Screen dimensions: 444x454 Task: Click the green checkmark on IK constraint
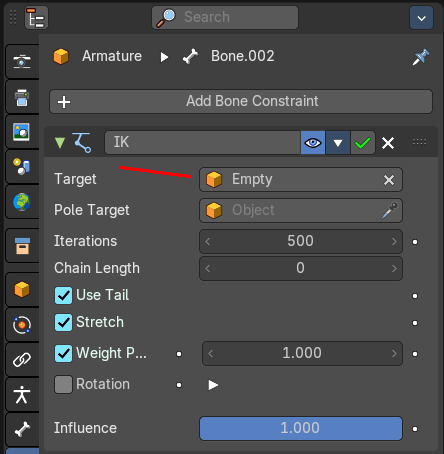(363, 143)
